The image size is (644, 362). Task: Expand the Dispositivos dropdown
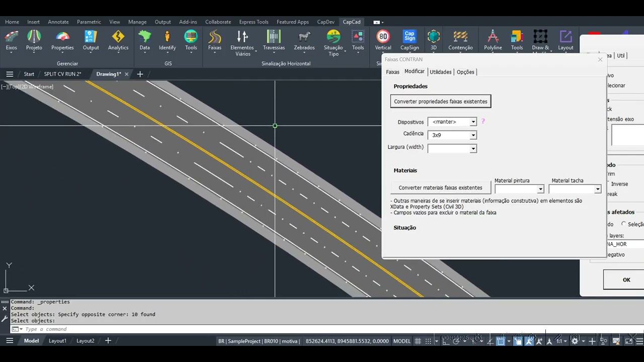click(x=473, y=122)
